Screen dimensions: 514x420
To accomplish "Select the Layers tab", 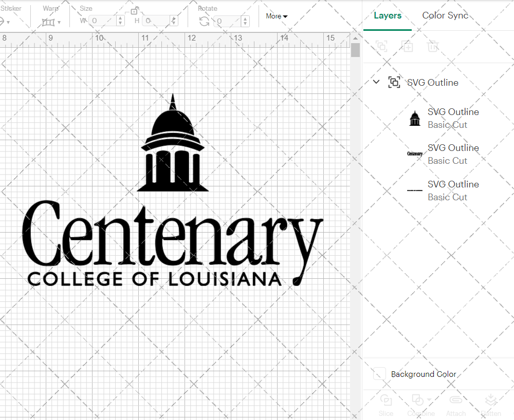I will [x=388, y=15].
